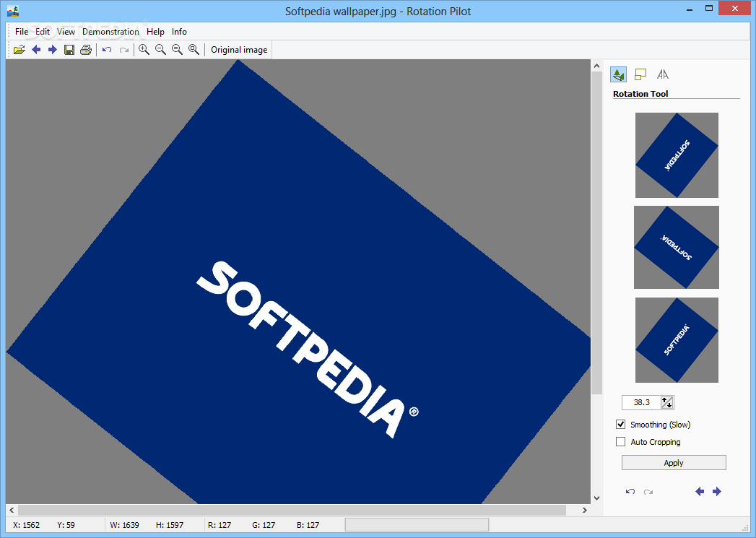The image size is (756, 538).
Task: Click the vertical scrollbar thumb
Action: (x=597, y=233)
